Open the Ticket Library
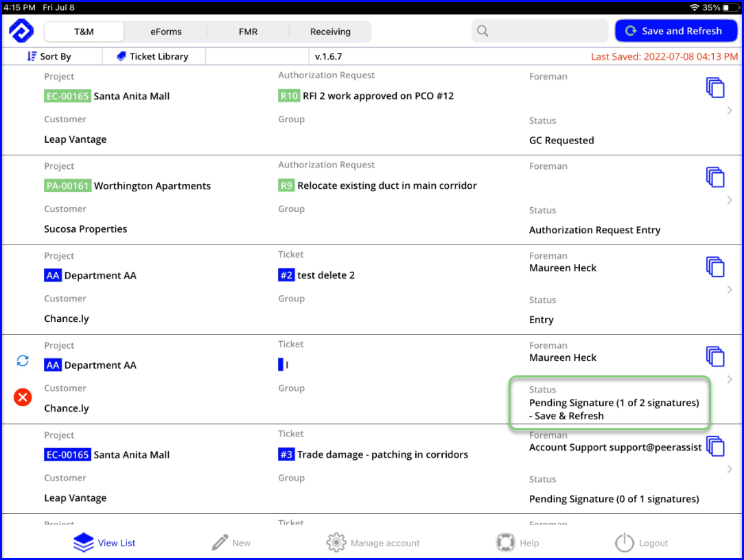Screen dimensions: 744x560 pos(152,56)
